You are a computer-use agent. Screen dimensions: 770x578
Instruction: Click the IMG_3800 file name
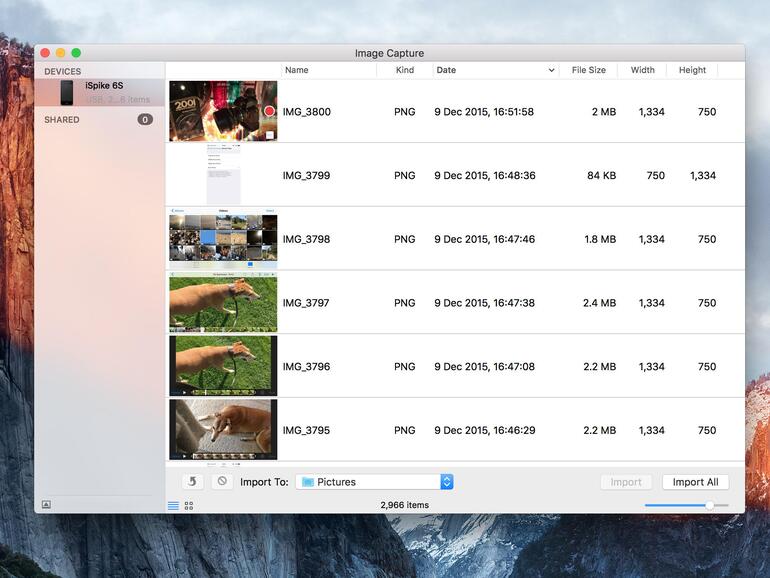pos(306,112)
